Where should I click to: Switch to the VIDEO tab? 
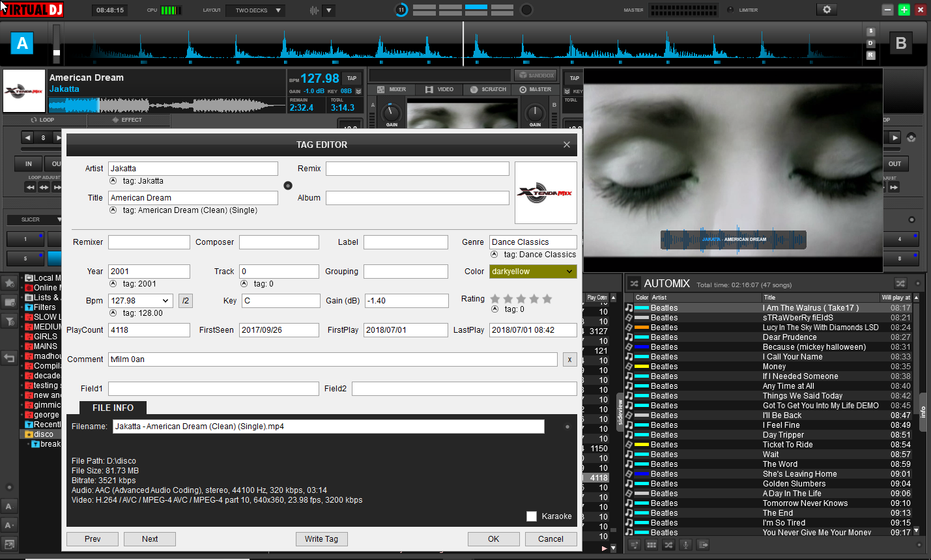(440, 89)
